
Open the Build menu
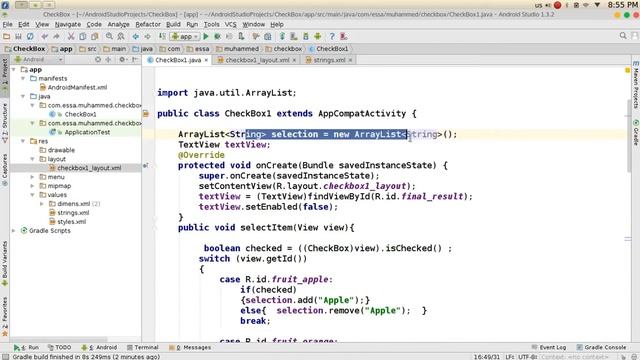click(173, 24)
